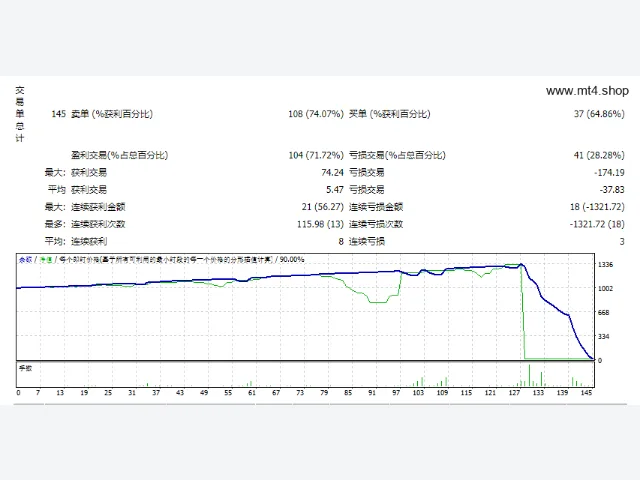Click the sell orders label 卖单 (%获利百分比)
The width and height of the screenshot is (640, 480).
pyautogui.click(x=112, y=114)
